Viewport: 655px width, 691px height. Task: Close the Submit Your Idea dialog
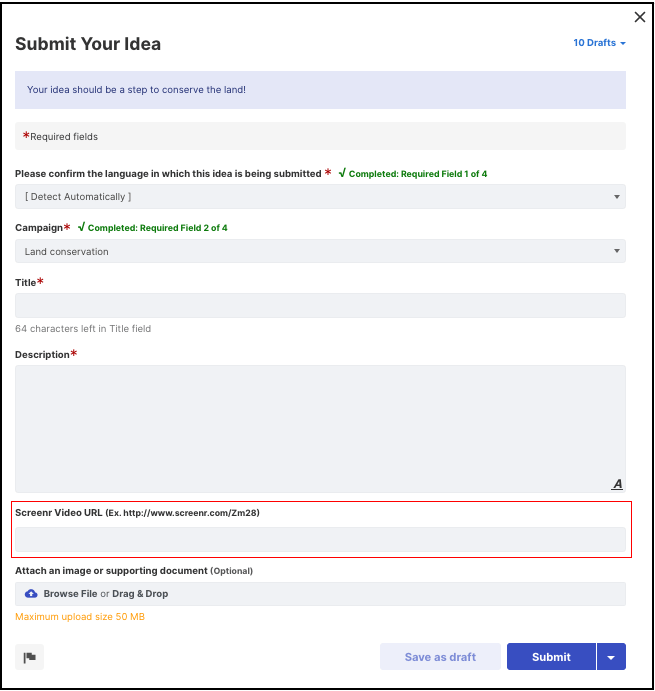tap(640, 17)
